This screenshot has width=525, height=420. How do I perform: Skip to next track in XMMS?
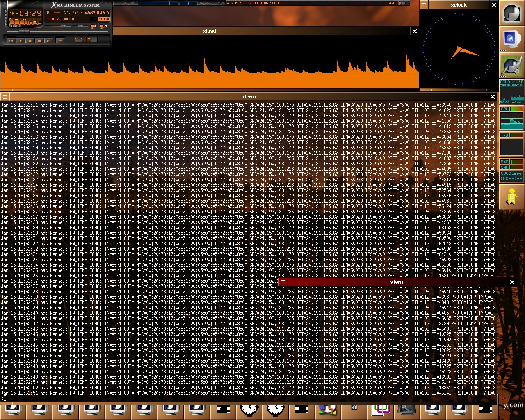click(48, 40)
